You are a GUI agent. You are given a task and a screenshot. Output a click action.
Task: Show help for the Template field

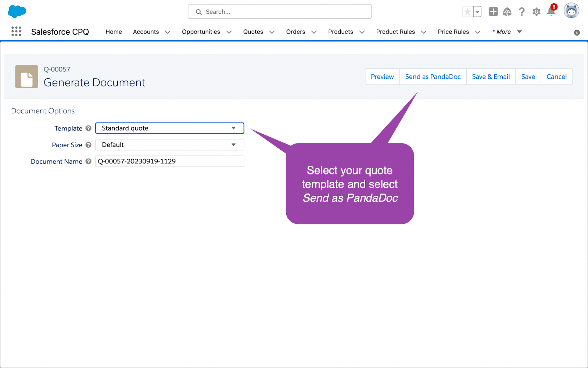tap(89, 128)
